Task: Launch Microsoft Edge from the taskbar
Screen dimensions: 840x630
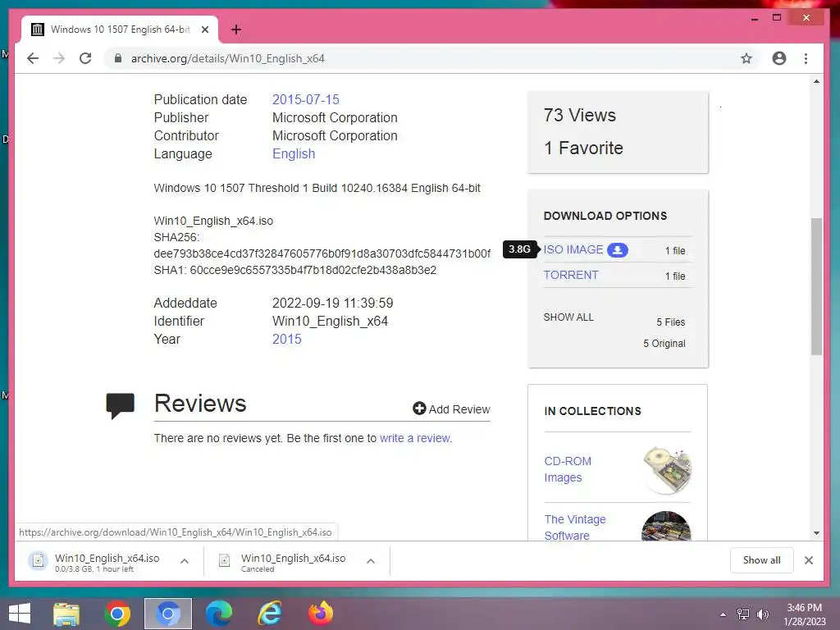Action: [218, 614]
